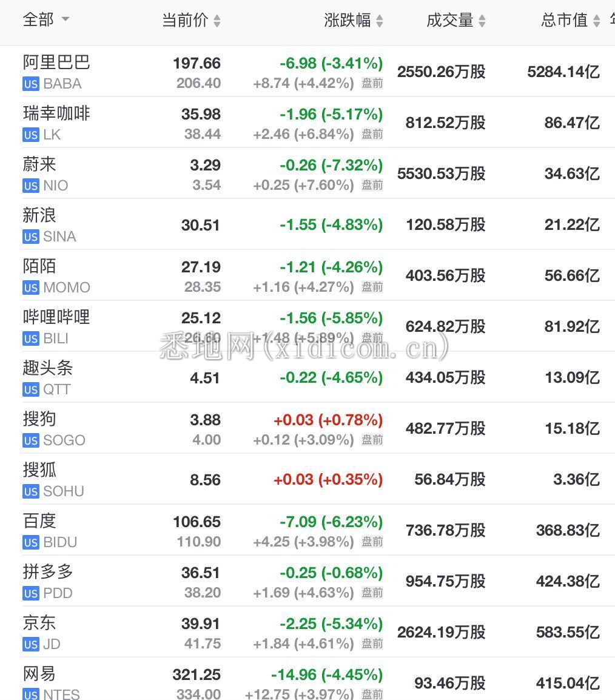Open the 陌陌 stock name
Screen dimensions: 615x700
(x=39, y=266)
